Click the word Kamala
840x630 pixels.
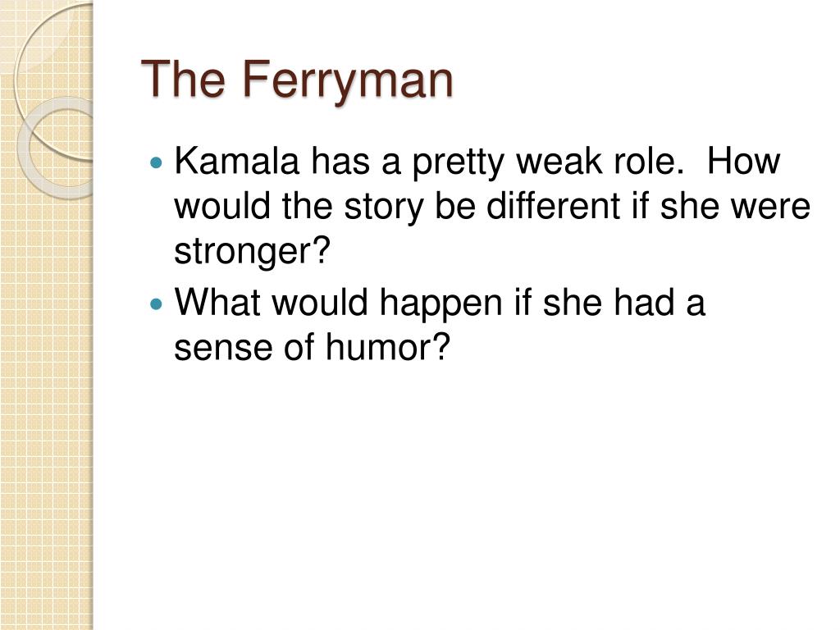tap(237, 161)
